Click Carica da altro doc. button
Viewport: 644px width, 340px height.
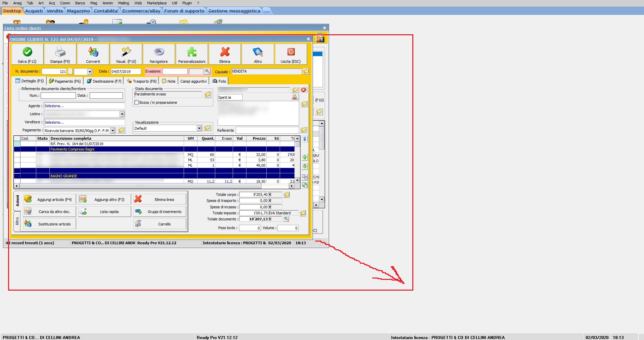coord(50,212)
